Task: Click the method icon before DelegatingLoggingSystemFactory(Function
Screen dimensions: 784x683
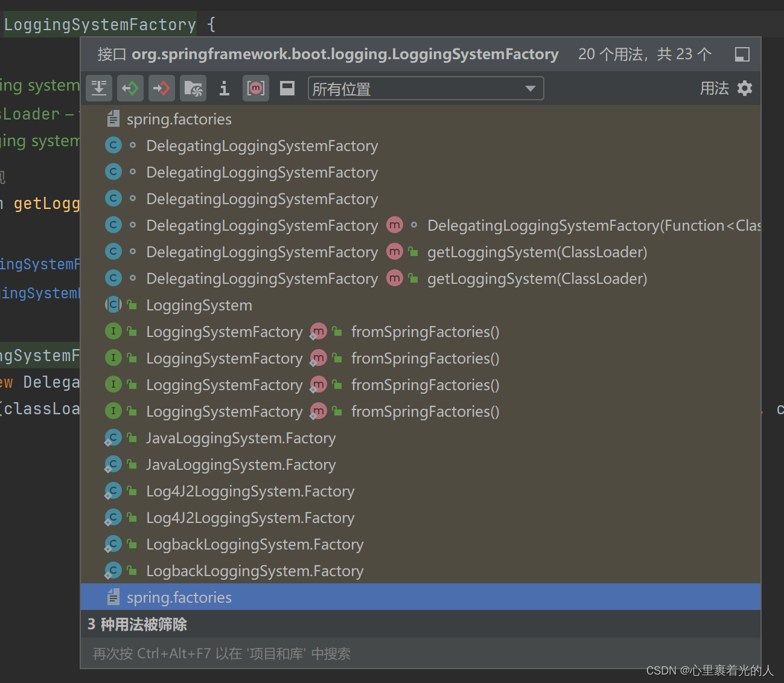Action: [x=395, y=225]
